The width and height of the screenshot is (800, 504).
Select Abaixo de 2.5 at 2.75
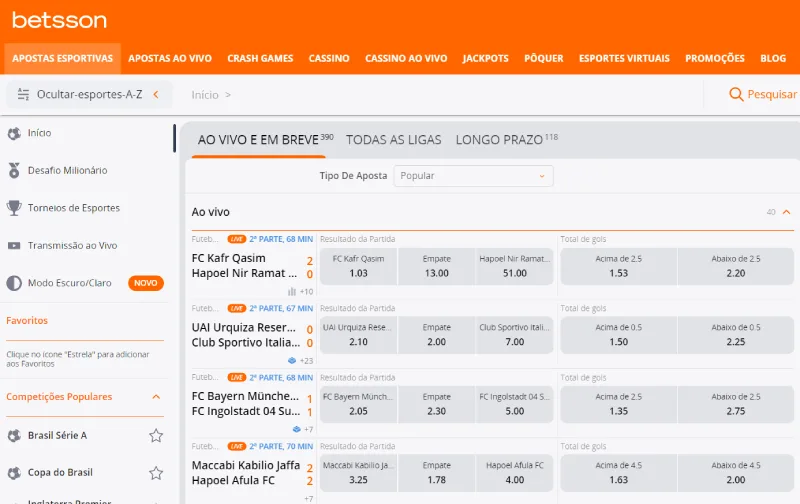736,405
